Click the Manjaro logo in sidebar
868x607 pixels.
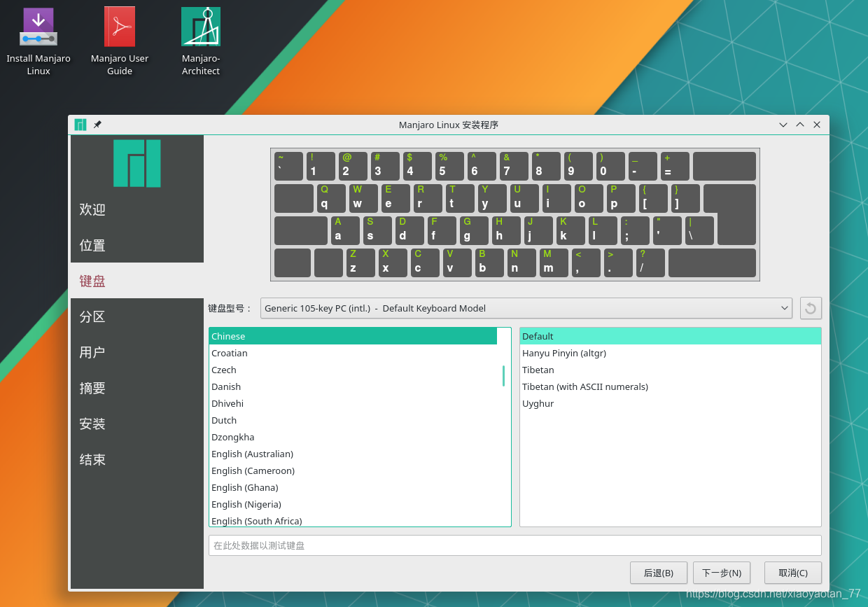click(x=137, y=163)
